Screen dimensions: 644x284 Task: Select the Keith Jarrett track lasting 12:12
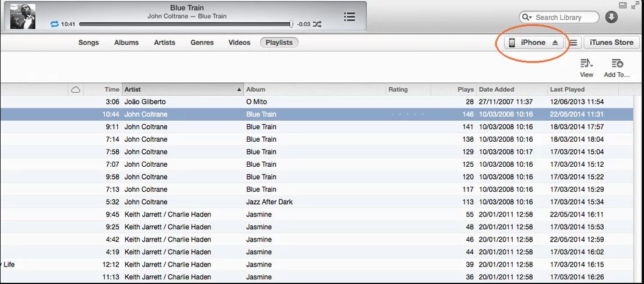coord(316,265)
